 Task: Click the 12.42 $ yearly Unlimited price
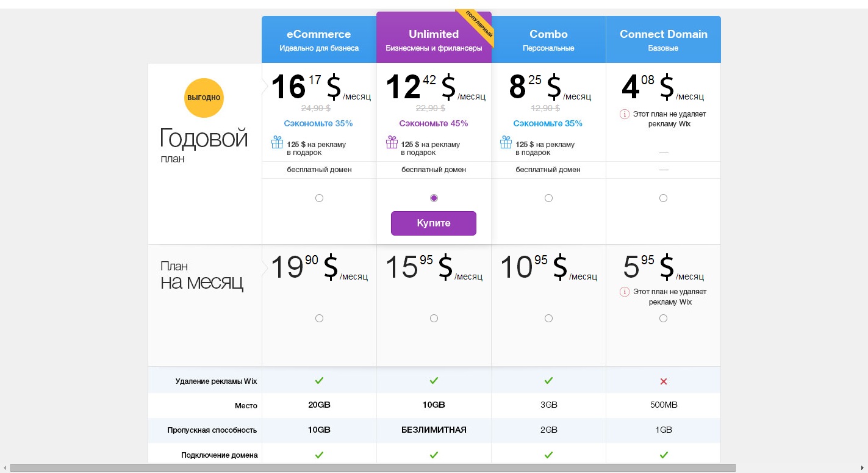436,87
